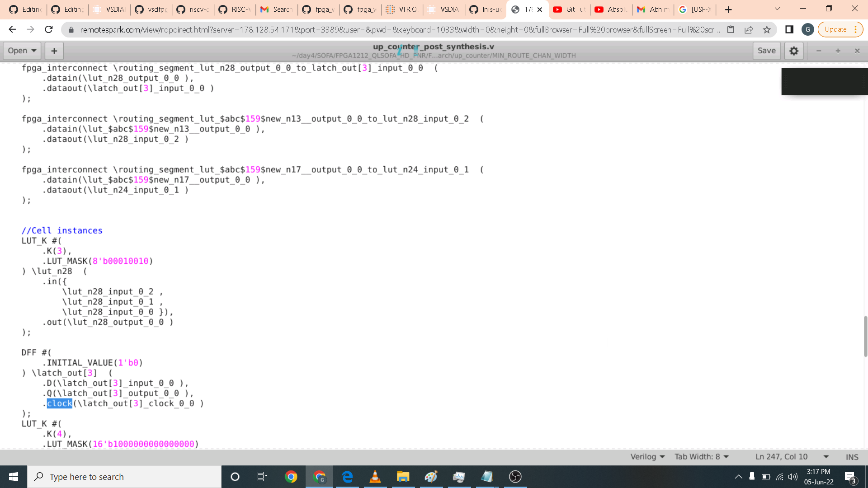Image resolution: width=868 pixels, height=488 pixels.
Task: Switch to the VTR tab
Action: (402, 9)
